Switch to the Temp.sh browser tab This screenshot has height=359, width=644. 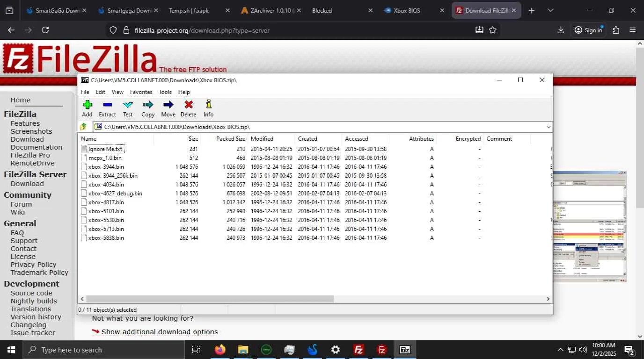pos(199,10)
